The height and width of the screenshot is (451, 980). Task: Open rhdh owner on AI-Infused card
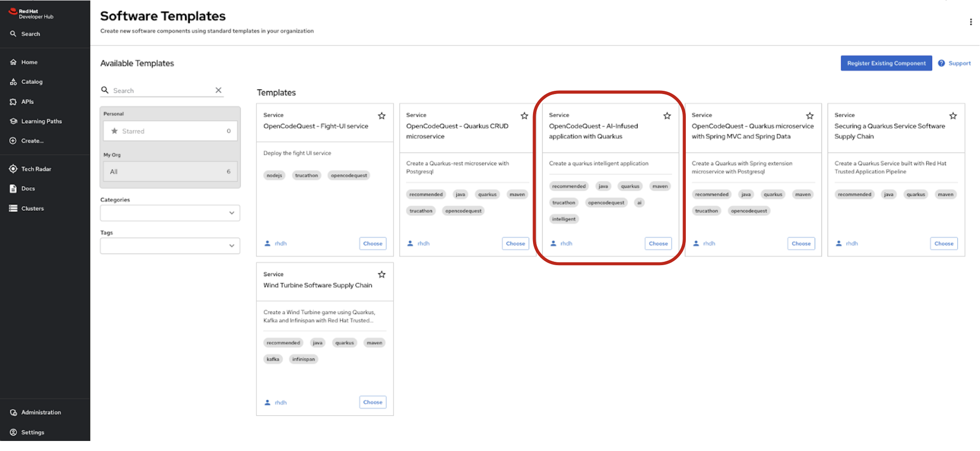pos(566,244)
